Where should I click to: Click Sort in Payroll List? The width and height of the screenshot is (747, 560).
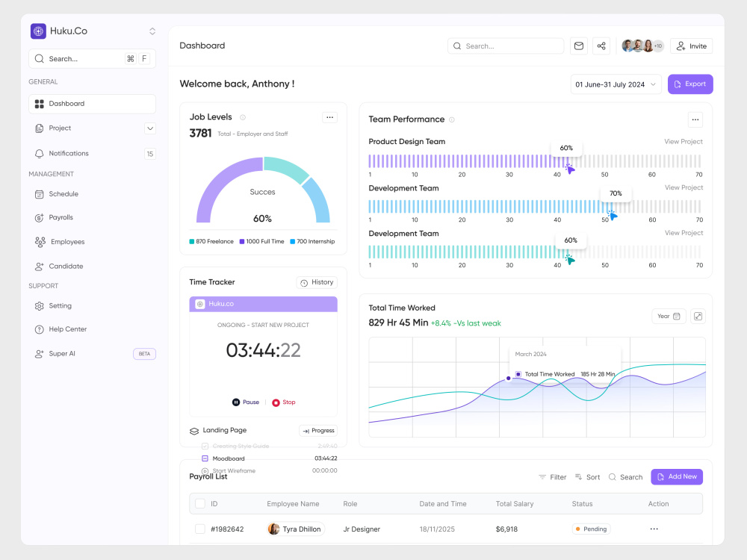(587, 477)
